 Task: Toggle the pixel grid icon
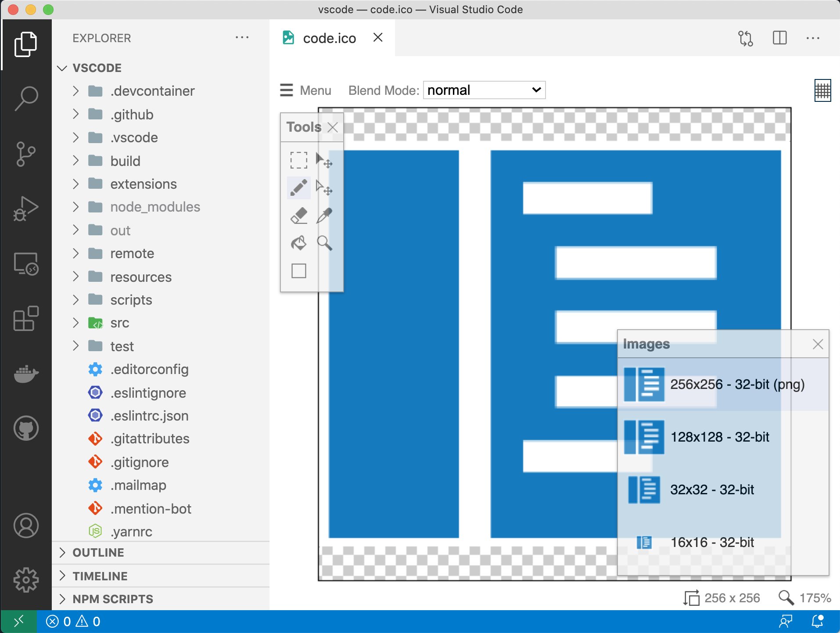click(x=822, y=90)
